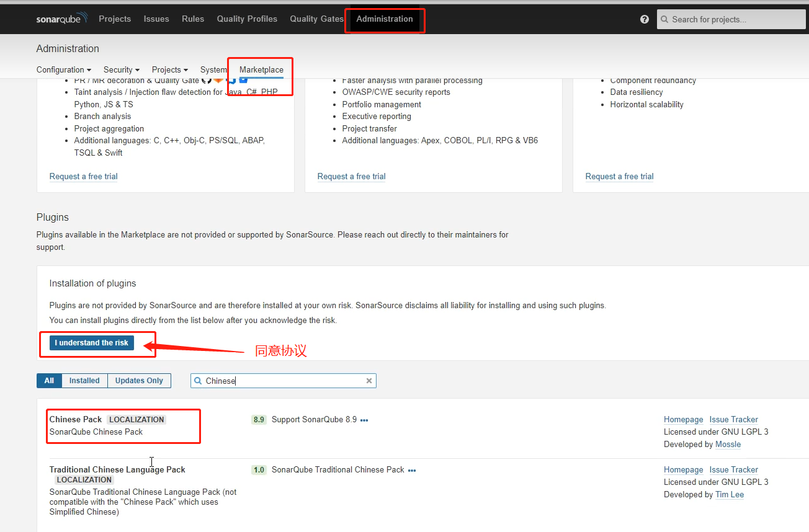
Task: Click the SonarQube logo
Action: (62, 19)
